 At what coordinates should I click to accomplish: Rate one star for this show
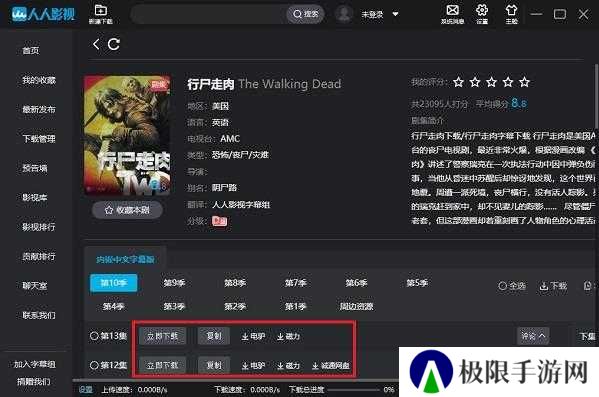click(458, 82)
